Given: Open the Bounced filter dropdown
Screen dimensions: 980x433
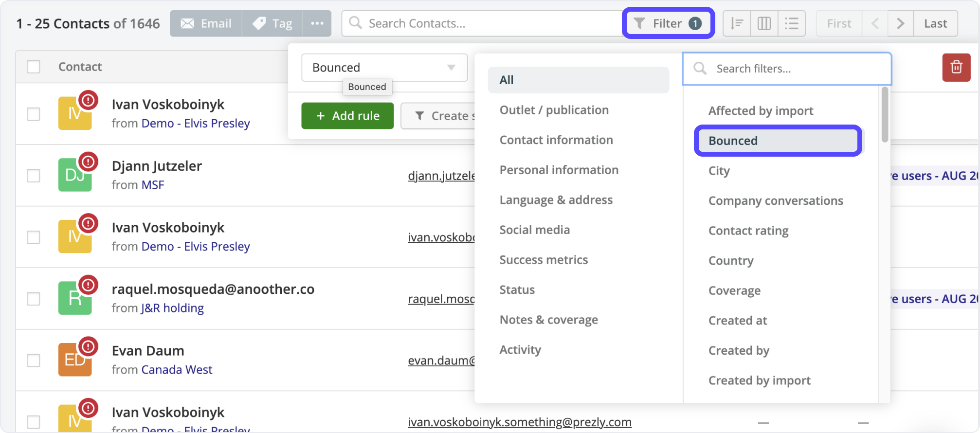Looking at the screenshot, I should pos(384,68).
